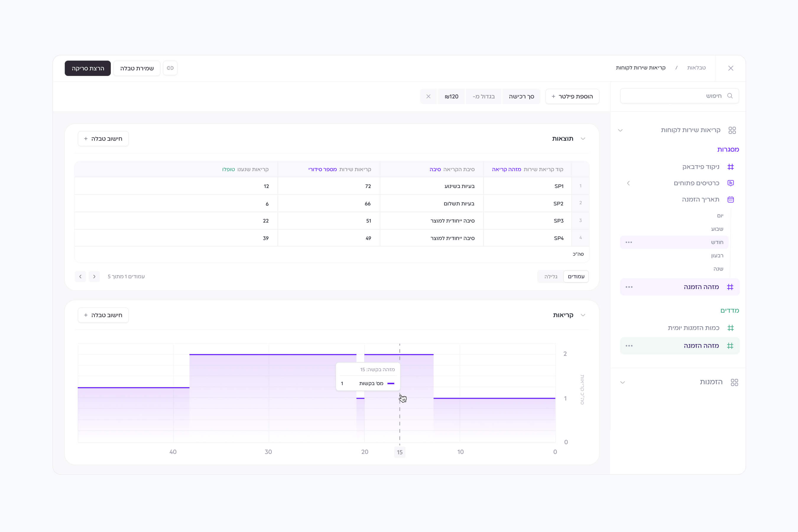Click the calendar icon for תאריך הזמנה
This screenshot has height=532, width=798.
click(731, 199)
